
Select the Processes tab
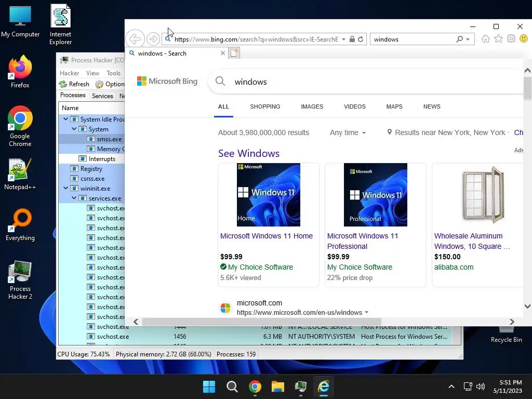[73, 96]
